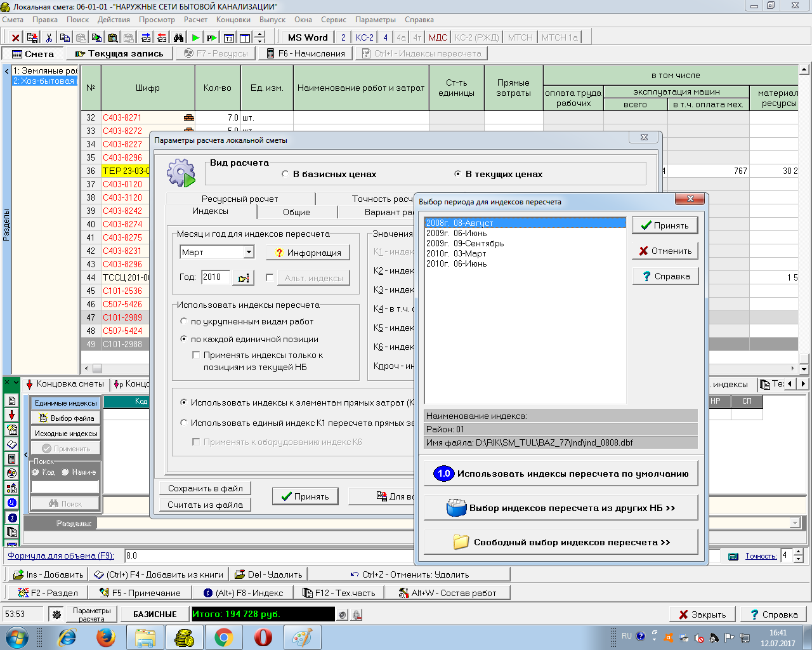Expand 'Выбор индексов пересчета из других НБ'
812x650 pixels.
click(561, 508)
